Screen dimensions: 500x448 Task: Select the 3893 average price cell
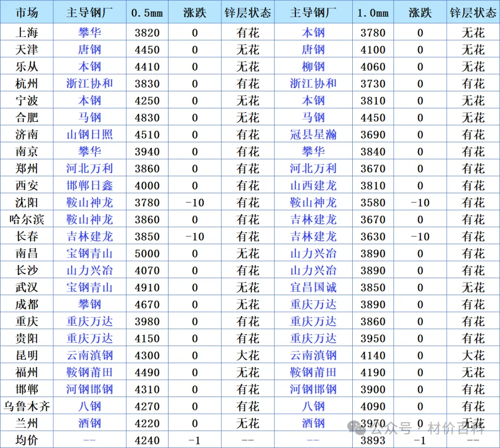click(x=373, y=440)
